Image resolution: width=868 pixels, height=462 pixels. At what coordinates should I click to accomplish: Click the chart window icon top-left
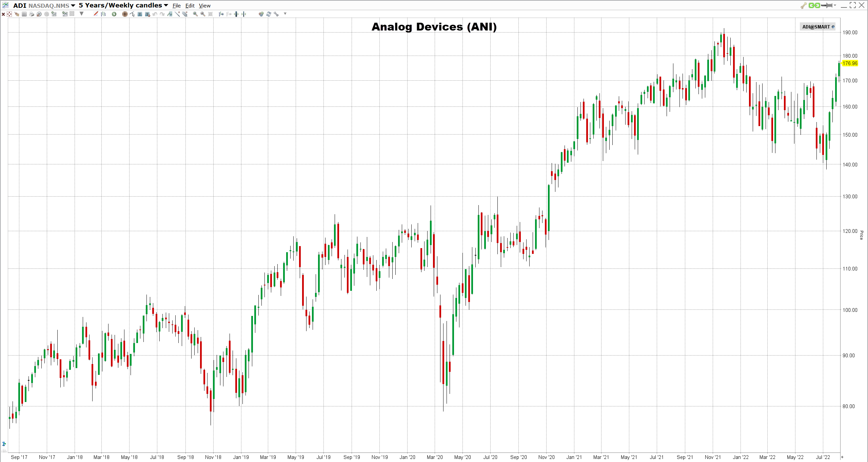(x=5, y=5)
